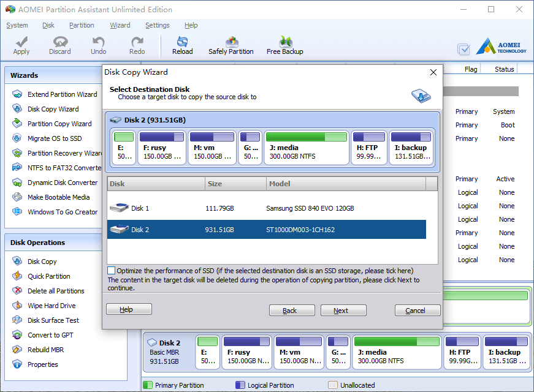
Task: Click the J: media partition block in wizard
Action: [x=307, y=148]
